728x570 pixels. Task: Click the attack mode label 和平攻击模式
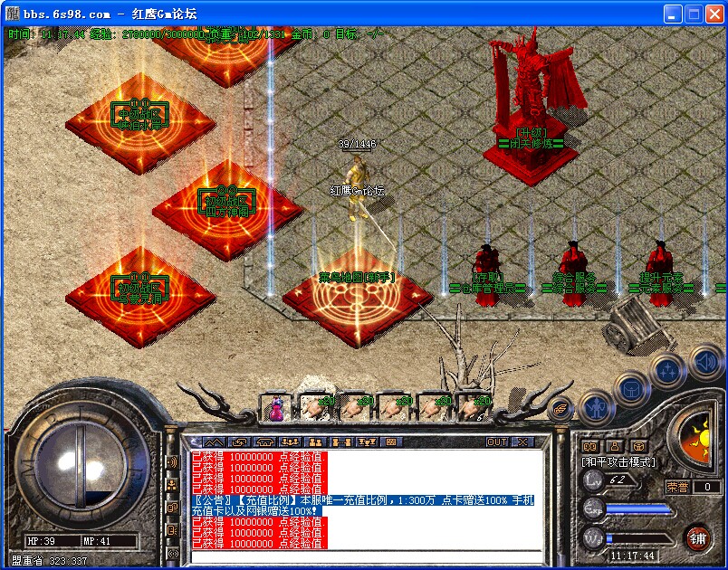tap(618, 462)
